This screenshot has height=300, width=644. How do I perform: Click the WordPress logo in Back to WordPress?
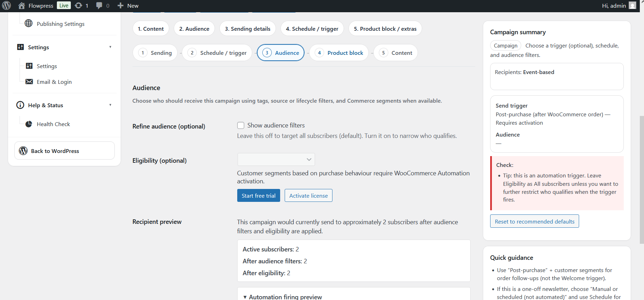click(23, 151)
